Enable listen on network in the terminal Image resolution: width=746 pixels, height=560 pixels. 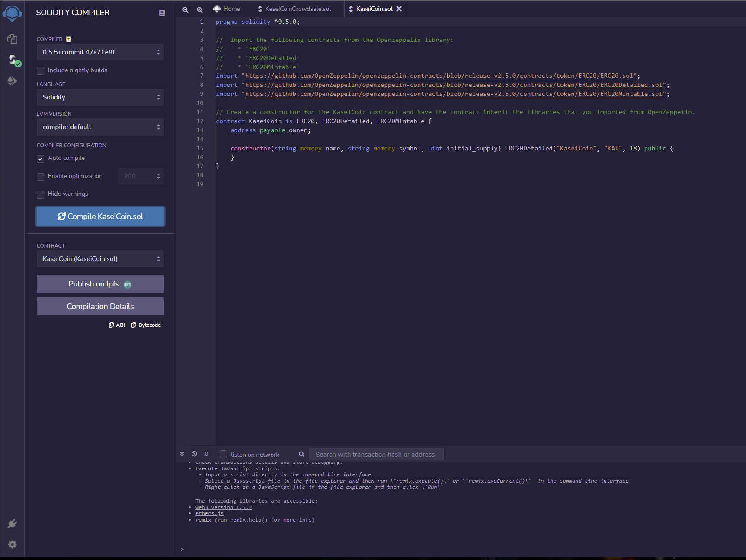click(223, 454)
